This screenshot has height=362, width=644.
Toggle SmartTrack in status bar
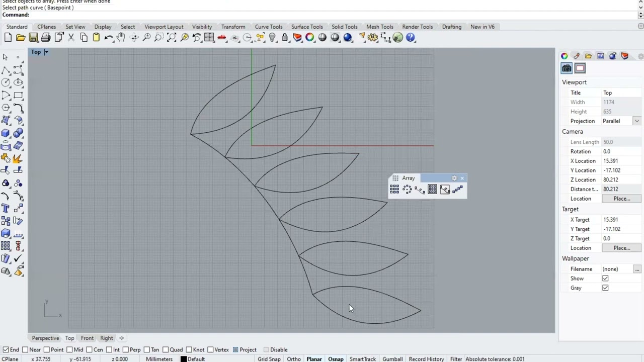[x=363, y=359]
